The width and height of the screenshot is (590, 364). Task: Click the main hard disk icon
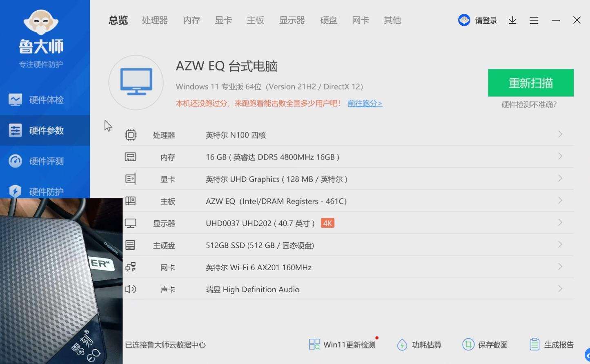coord(131,245)
